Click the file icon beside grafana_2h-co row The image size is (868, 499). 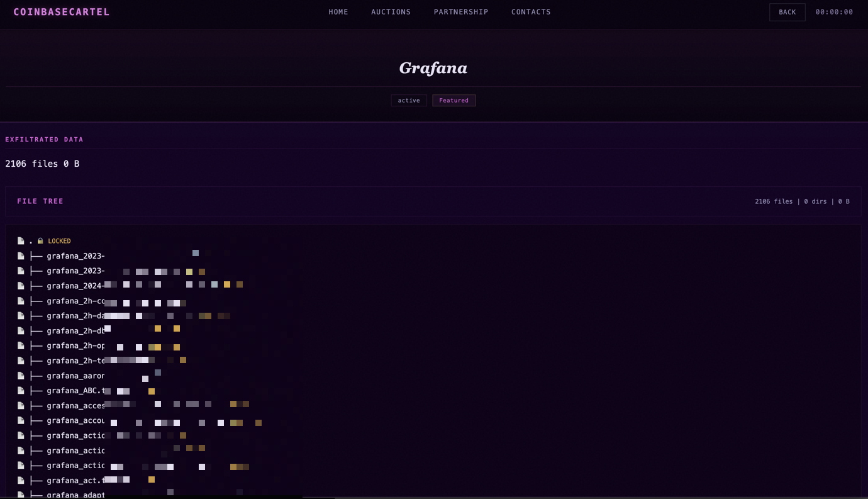pos(21,301)
